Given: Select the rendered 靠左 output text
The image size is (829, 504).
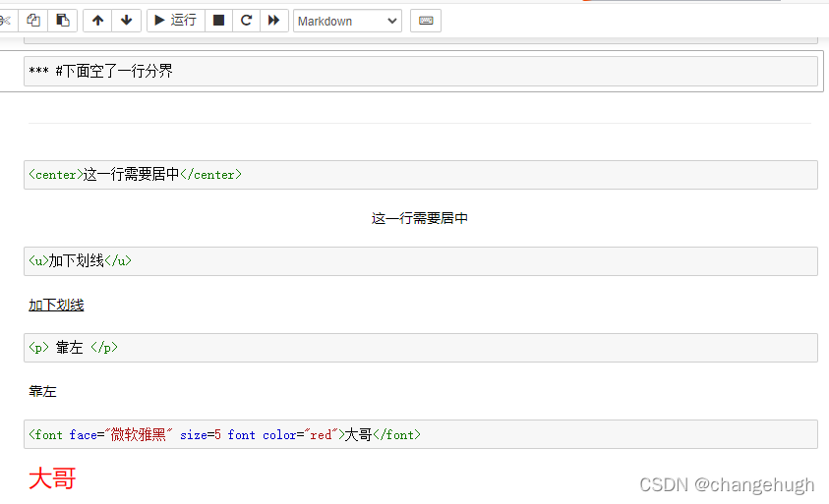Looking at the screenshot, I should tap(42, 391).
